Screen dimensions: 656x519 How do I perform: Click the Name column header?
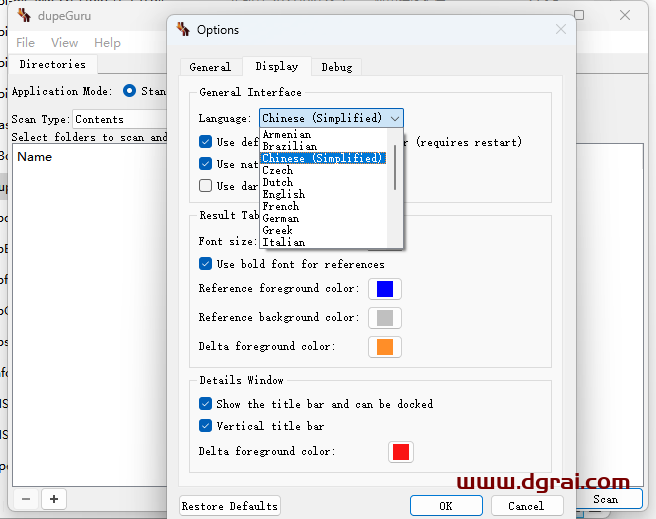point(35,157)
